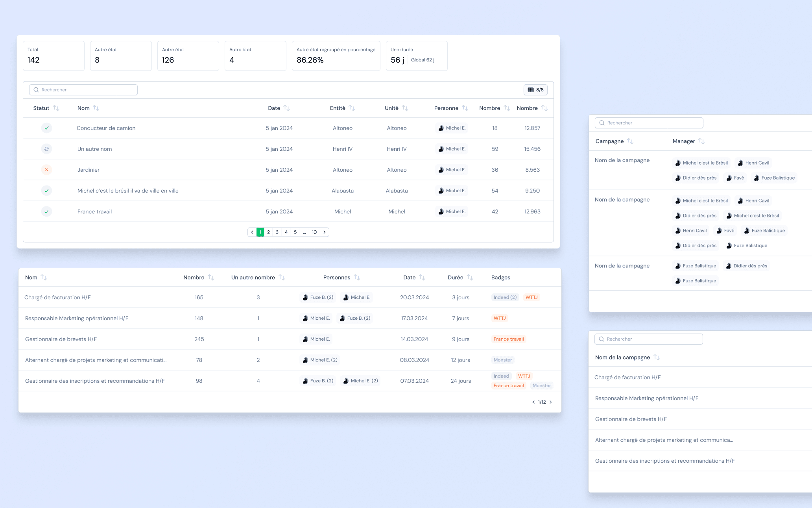Click the France travail badge on Gestionnaire de brevets
Viewport: 812px width, 508px height.
coord(508,339)
